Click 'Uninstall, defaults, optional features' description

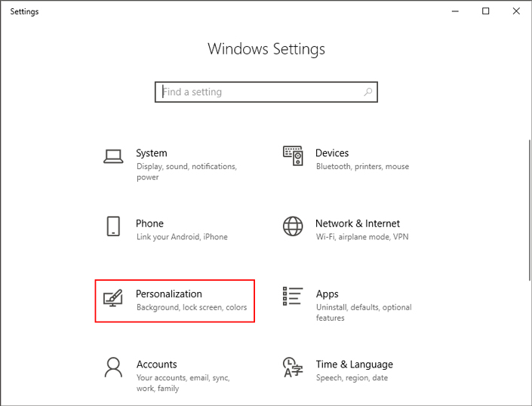tap(364, 312)
